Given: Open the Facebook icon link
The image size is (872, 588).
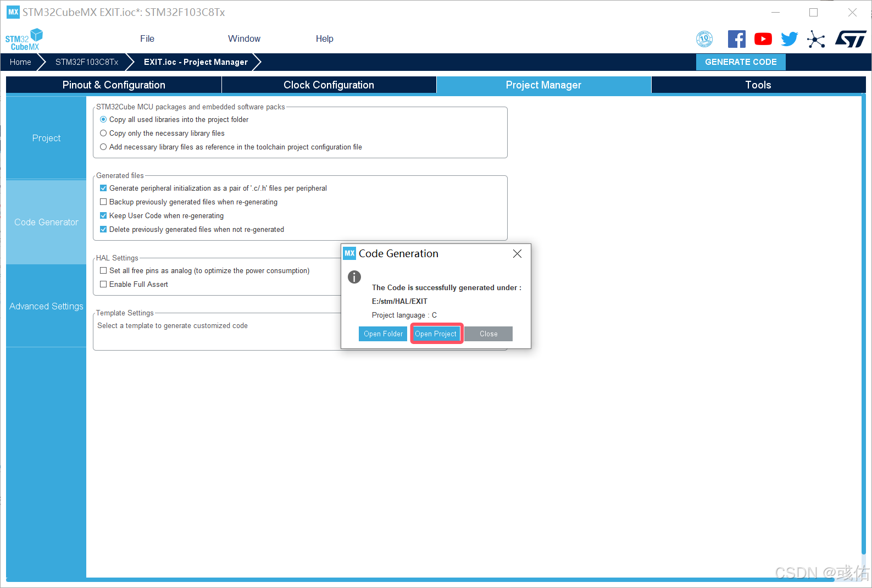Looking at the screenshot, I should 736,39.
